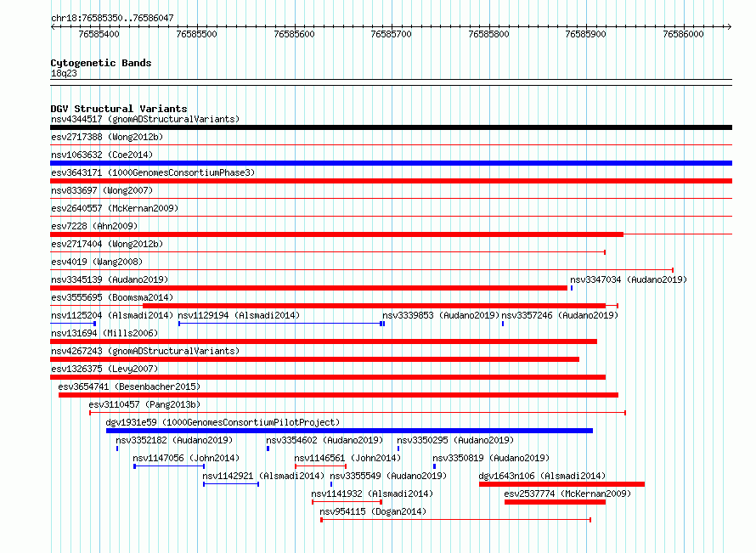Open nsv4267243 gnomADStructuralVariants entry

click(145, 351)
